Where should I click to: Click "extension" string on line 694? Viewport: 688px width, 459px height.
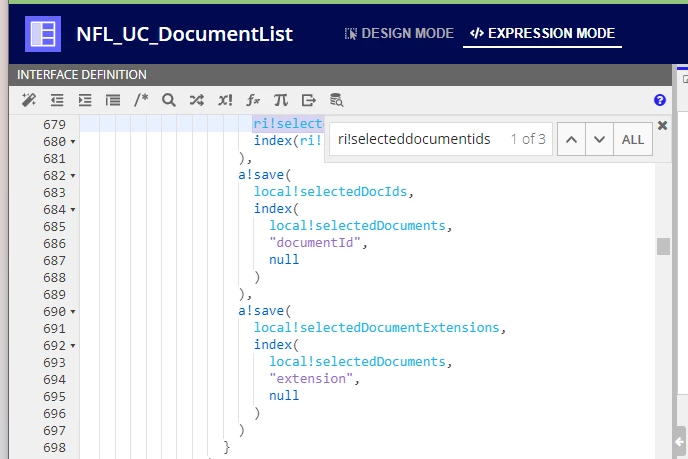click(x=311, y=378)
